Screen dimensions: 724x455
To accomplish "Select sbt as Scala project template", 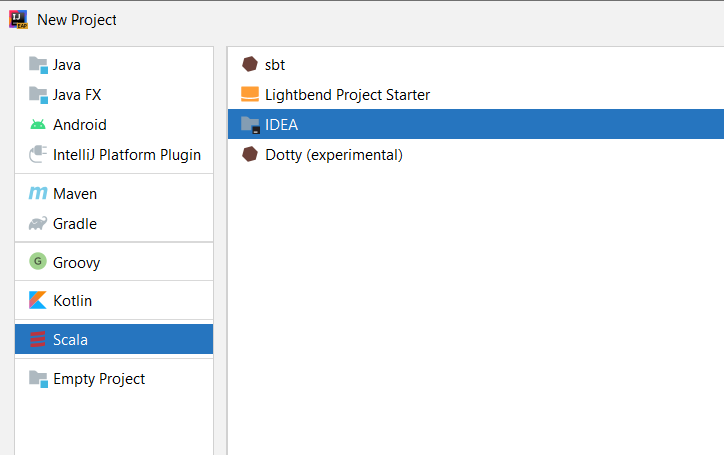I will point(476,65).
